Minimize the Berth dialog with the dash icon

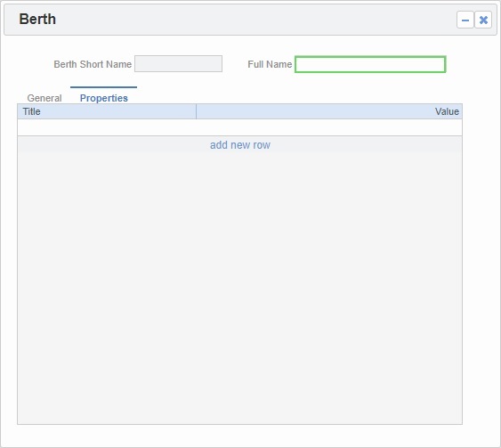465,20
